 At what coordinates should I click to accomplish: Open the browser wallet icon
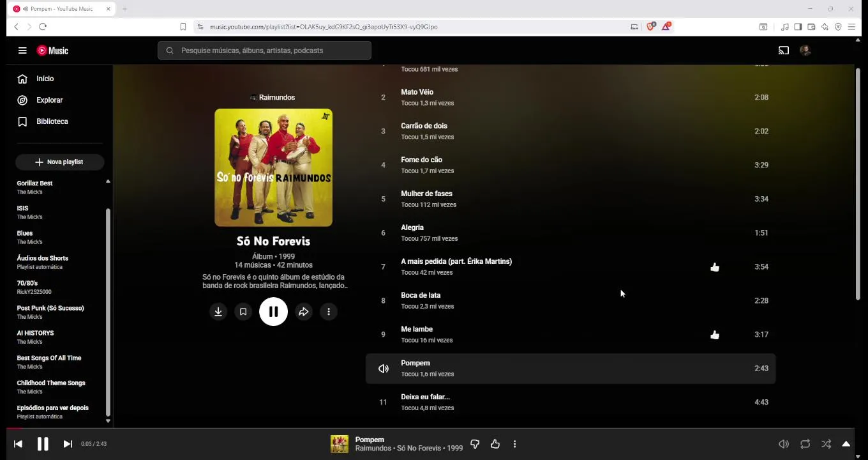coord(811,27)
